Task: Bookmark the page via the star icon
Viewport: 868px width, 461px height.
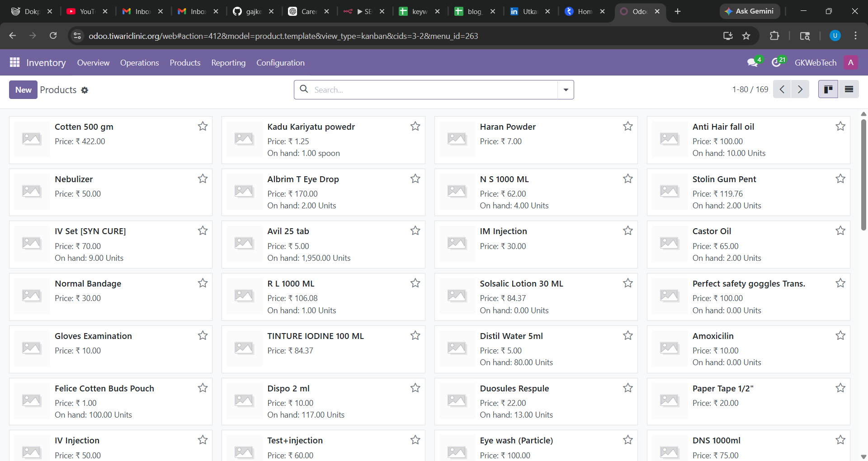Action: (x=746, y=36)
